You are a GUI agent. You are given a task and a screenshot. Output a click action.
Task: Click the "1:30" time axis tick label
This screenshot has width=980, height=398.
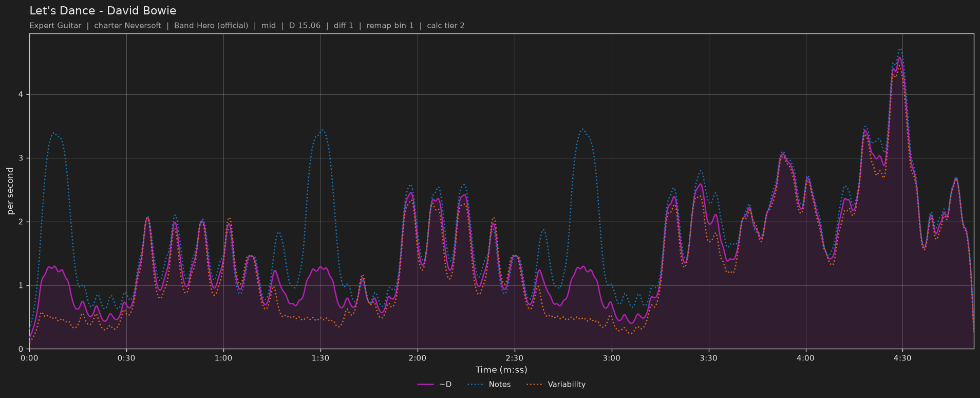[x=321, y=358]
